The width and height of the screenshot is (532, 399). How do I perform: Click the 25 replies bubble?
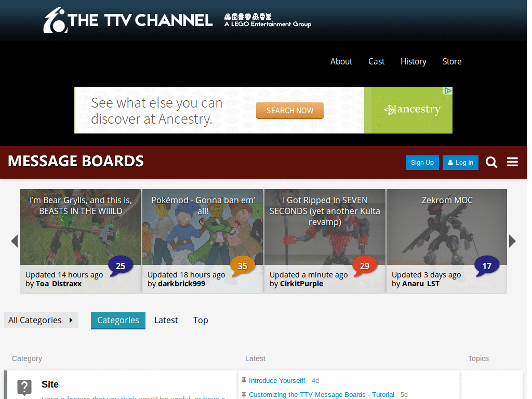(121, 265)
